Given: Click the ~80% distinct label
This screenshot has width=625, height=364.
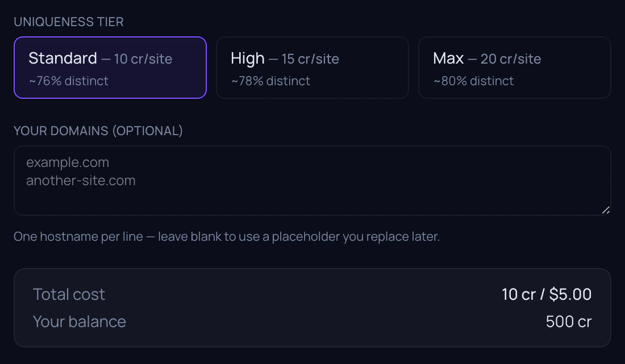Looking at the screenshot, I should [473, 81].
